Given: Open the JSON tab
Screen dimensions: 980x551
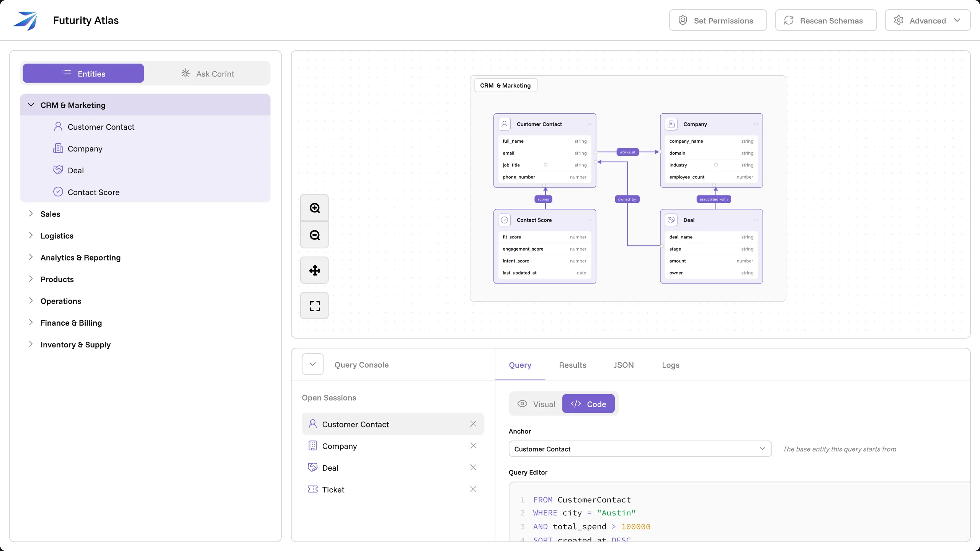Looking at the screenshot, I should click(x=624, y=365).
